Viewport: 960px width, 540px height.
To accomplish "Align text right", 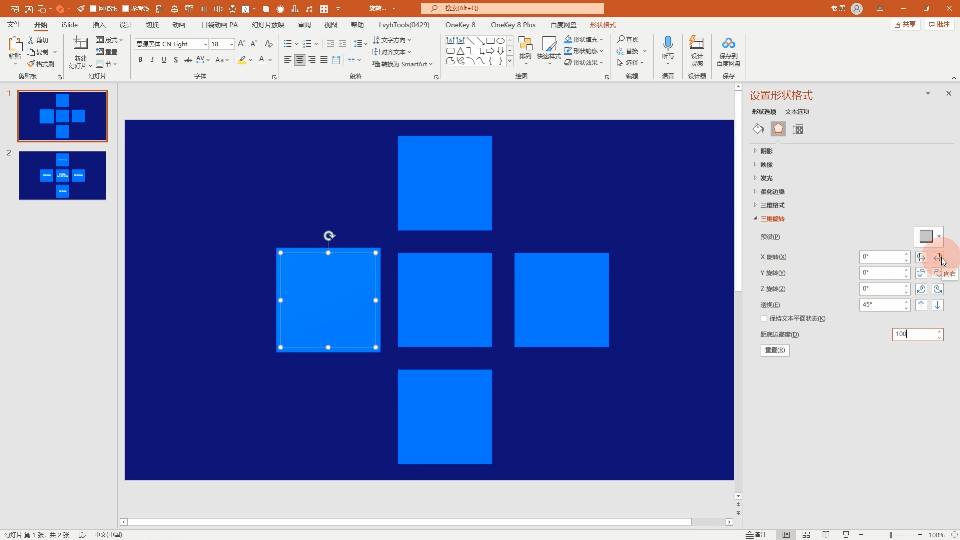I will (312, 60).
